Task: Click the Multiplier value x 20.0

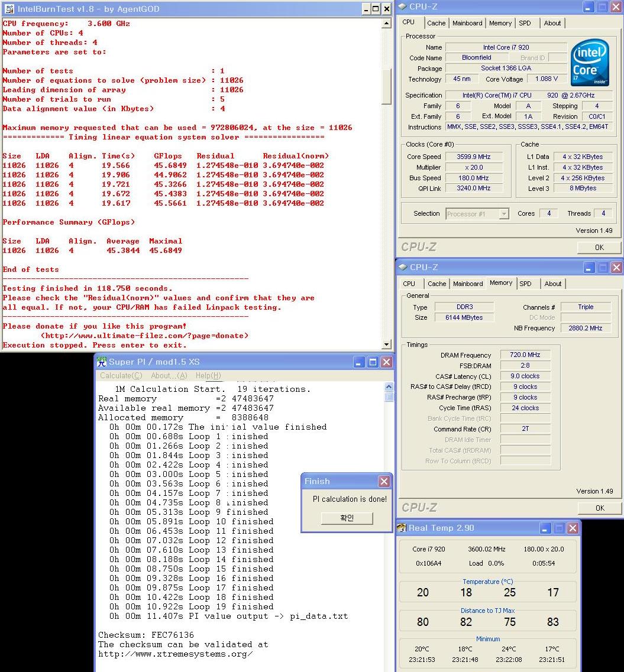Action: [473, 167]
